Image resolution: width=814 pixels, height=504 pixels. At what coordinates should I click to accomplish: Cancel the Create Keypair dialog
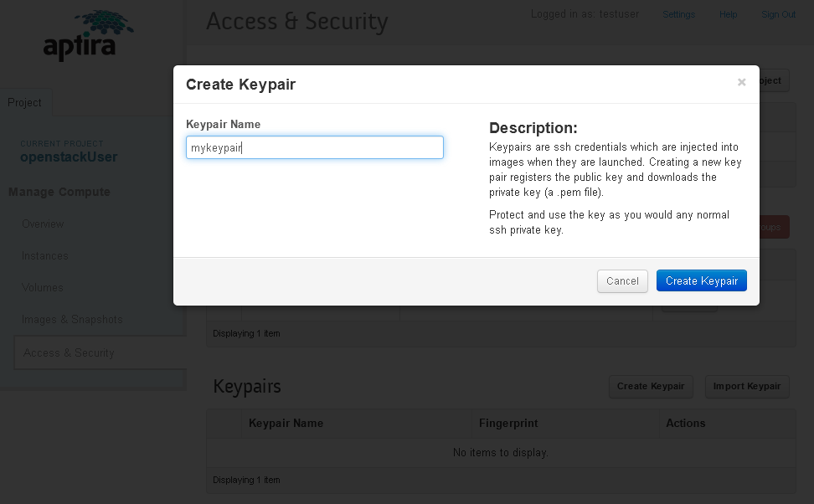click(622, 280)
